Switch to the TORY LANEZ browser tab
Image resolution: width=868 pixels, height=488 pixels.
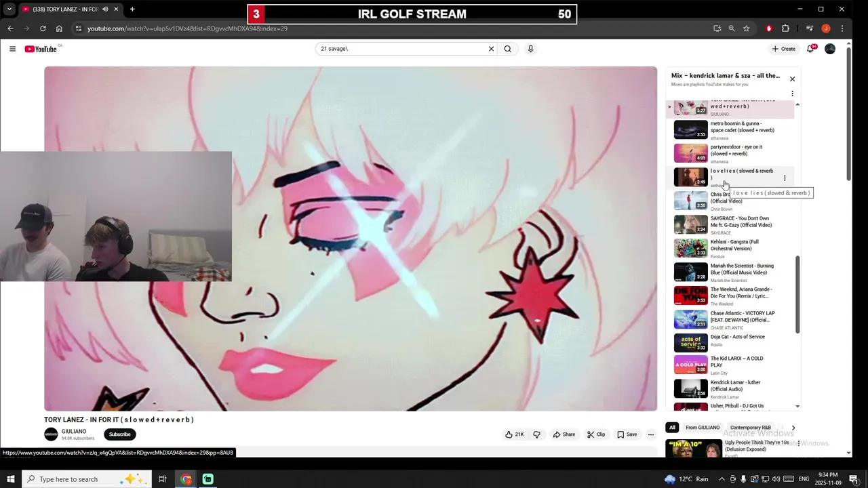(x=65, y=9)
